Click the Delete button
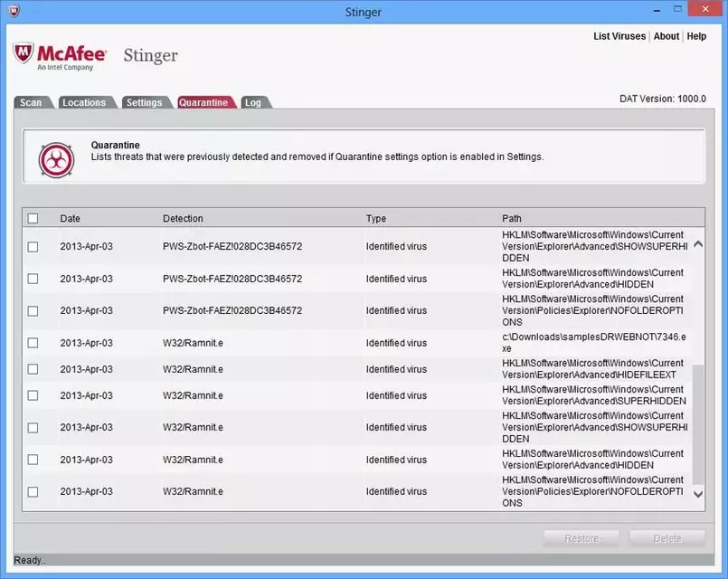Viewport: 728px width, 579px height. pos(667,538)
